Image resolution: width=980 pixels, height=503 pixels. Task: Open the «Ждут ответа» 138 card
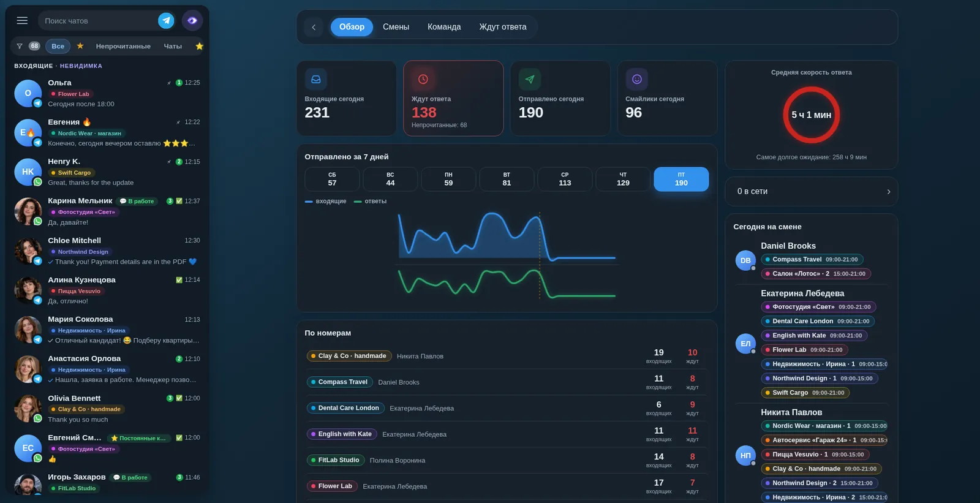click(x=453, y=98)
